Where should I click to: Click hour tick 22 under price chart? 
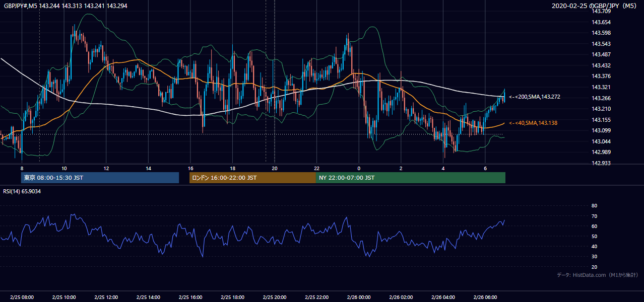pos(316,168)
